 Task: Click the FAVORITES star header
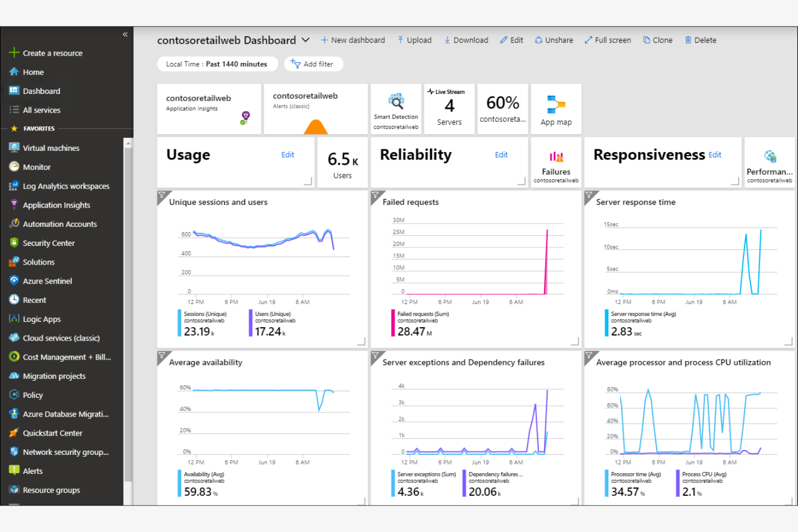click(33, 128)
